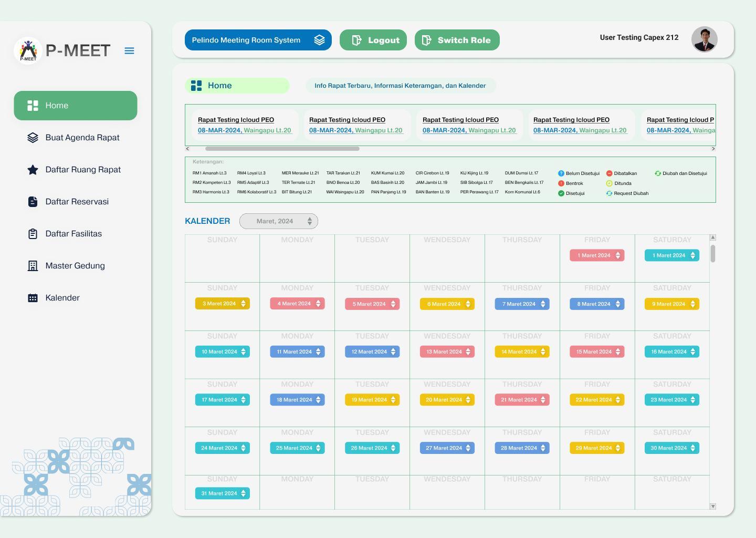756x538 pixels.
Task: Click the hamburger menu icon beside P-MEET
Action: (x=129, y=51)
